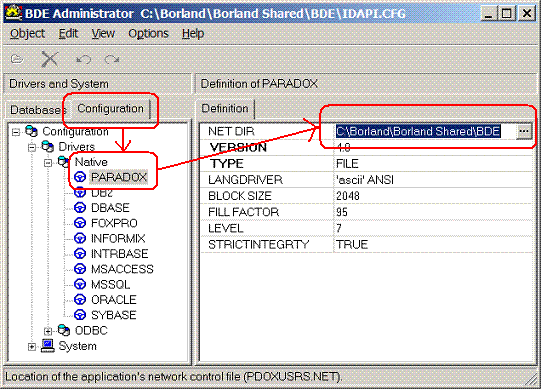Click the Open configuration toolbar icon
The width and height of the screenshot is (541, 389).
17,59
